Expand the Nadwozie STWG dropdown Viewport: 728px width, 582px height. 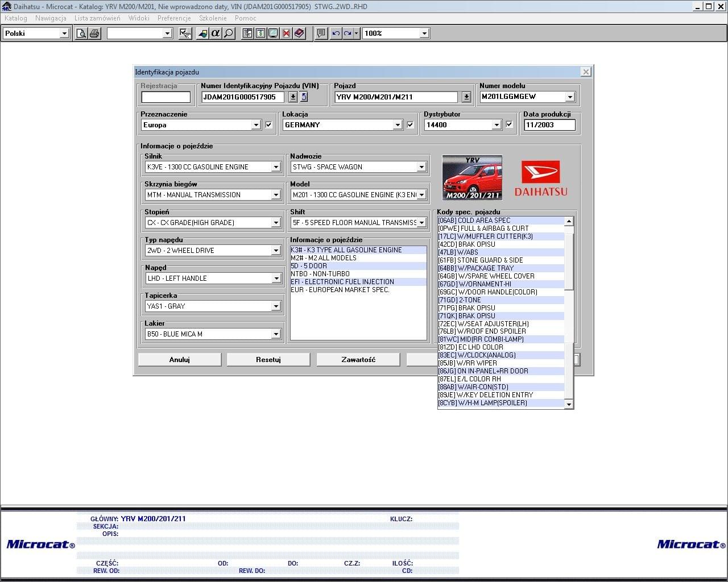pos(421,167)
